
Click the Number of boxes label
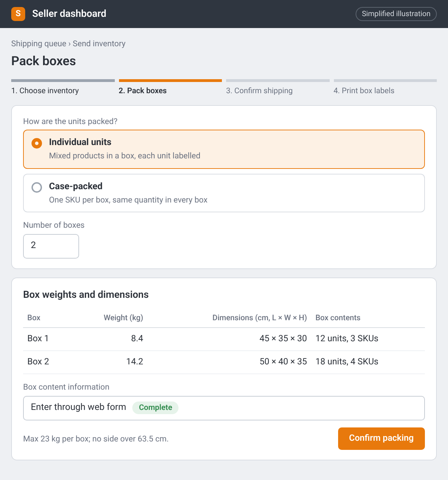54,225
